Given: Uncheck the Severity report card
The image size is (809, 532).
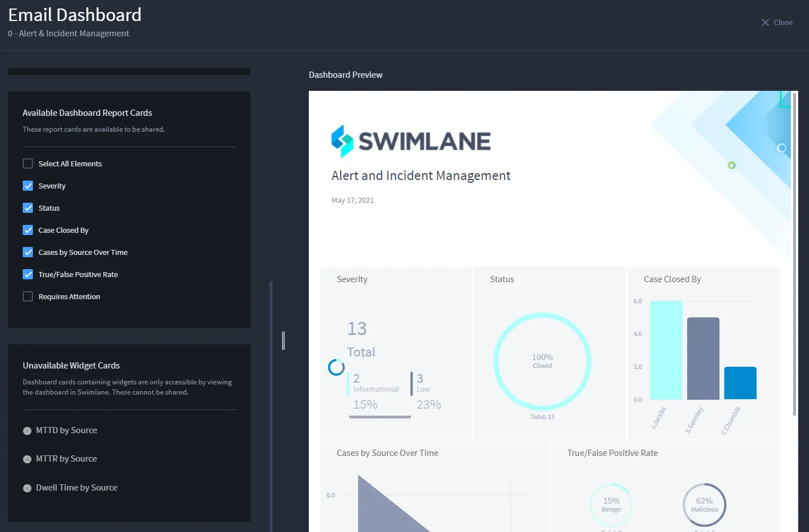Looking at the screenshot, I should coord(28,186).
